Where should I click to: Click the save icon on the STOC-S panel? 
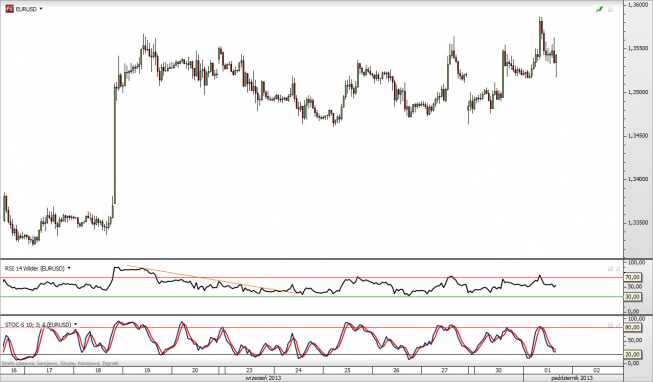click(x=611, y=325)
